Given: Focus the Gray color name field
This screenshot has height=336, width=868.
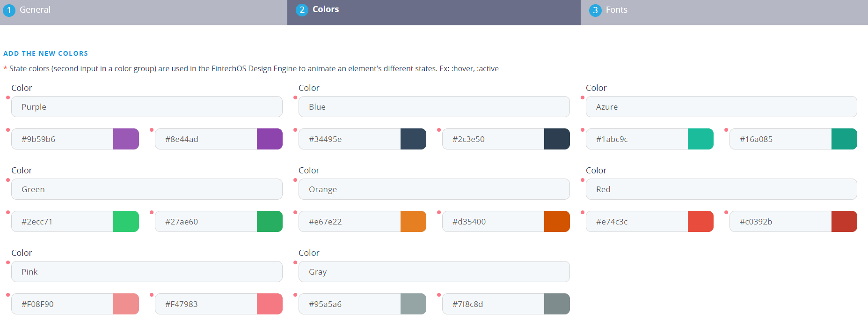Looking at the screenshot, I should coord(434,272).
